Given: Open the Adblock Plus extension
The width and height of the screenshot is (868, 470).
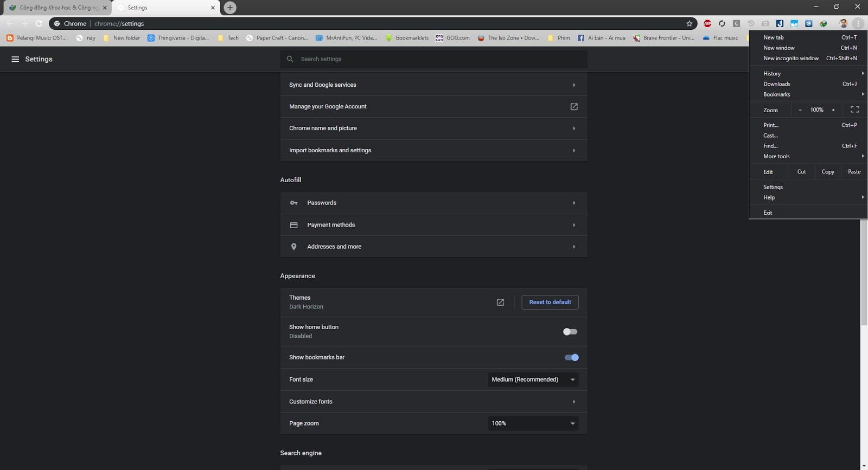Looking at the screenshot, I should pyautogui.click(x=707, y=23).
